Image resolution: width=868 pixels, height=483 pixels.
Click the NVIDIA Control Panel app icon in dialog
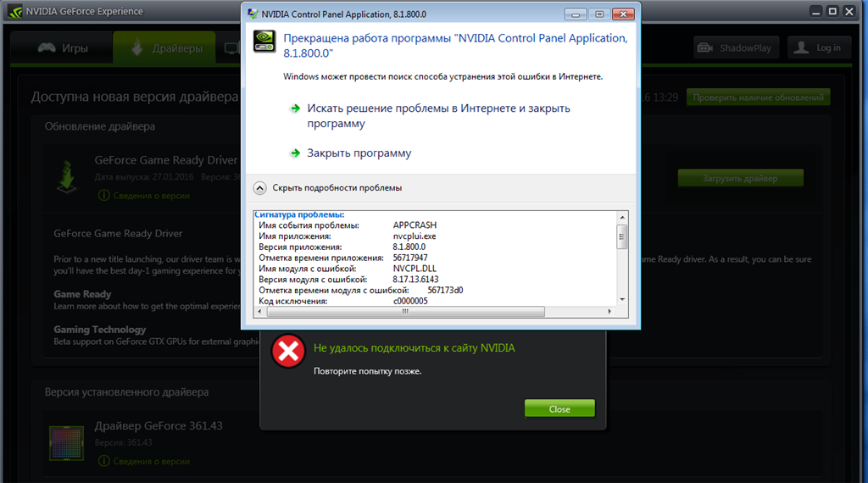point(264,42)
